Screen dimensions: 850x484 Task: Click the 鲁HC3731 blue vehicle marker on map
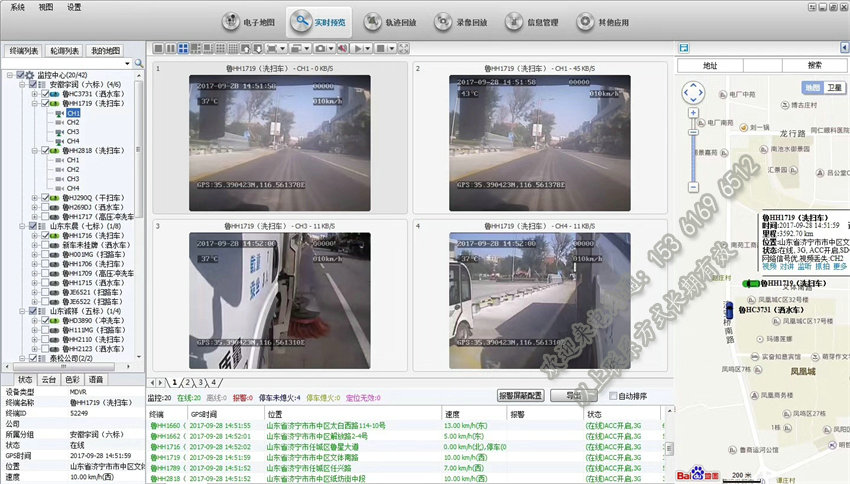730,310
